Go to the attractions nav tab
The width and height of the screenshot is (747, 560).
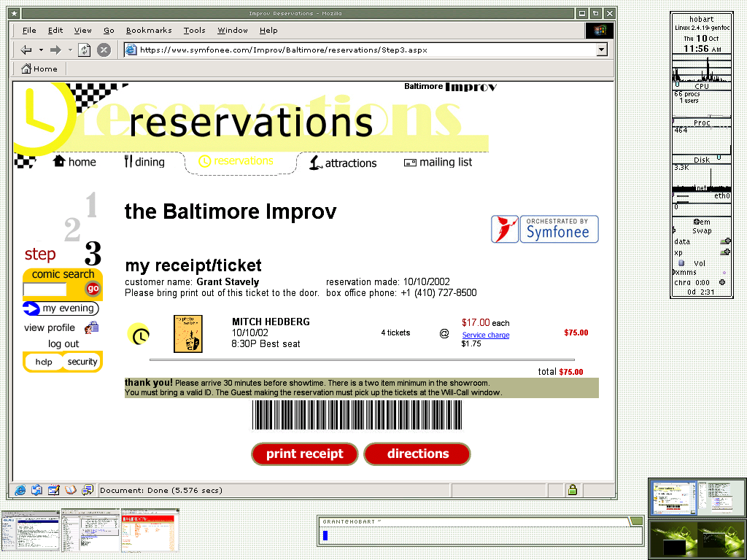(x=343, y=163)
